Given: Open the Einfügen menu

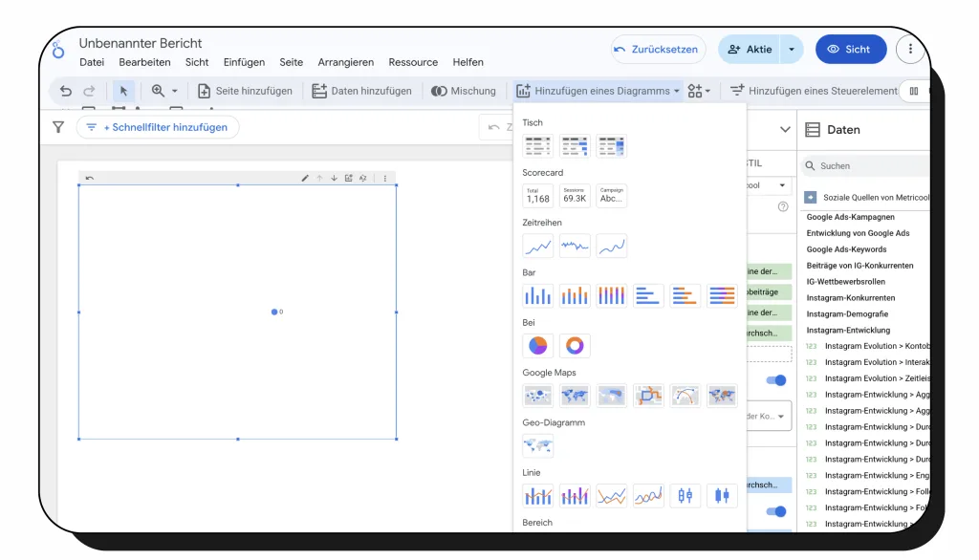Looking at the screenshot, I should click(244, 62).
